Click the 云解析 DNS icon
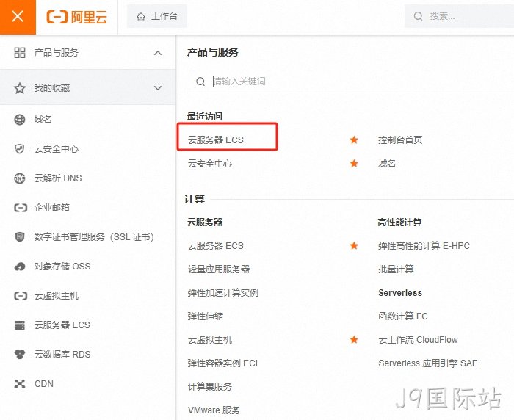This screenshot has width=514, height=420. coord(20,178)
